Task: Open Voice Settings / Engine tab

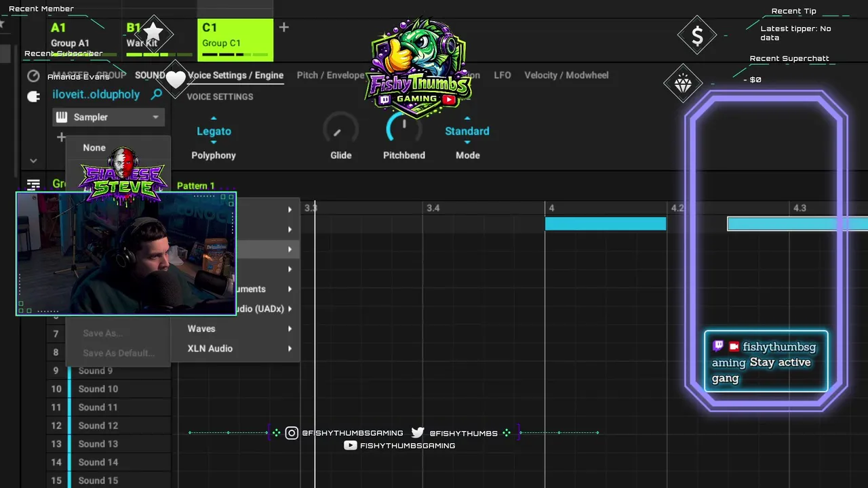Action: (x=235, y=75)
